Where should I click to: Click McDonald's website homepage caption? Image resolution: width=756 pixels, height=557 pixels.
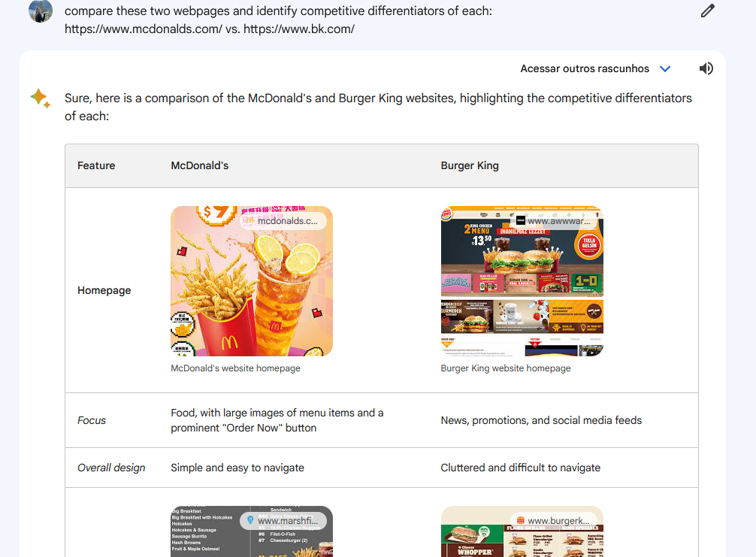click(x=235, y=368)
